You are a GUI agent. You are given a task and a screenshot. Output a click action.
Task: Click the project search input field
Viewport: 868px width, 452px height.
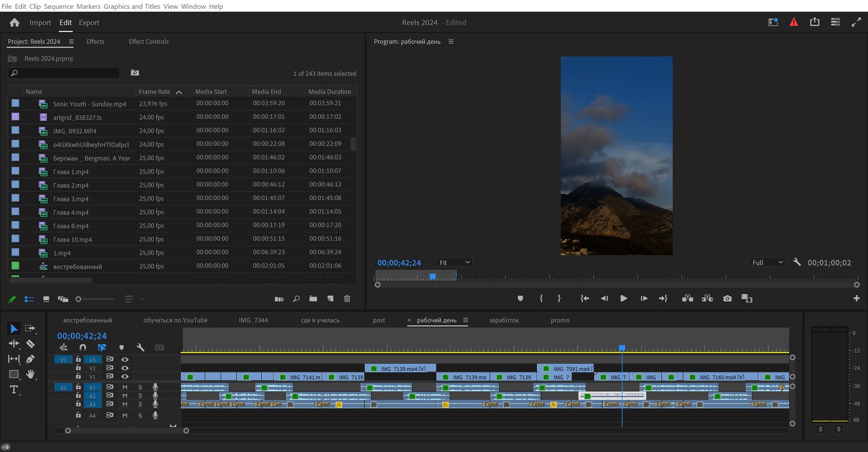tap(65, 73)
